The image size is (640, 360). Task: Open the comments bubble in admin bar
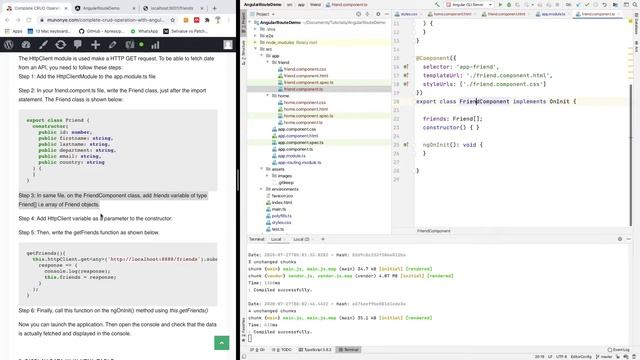[78, 45]
